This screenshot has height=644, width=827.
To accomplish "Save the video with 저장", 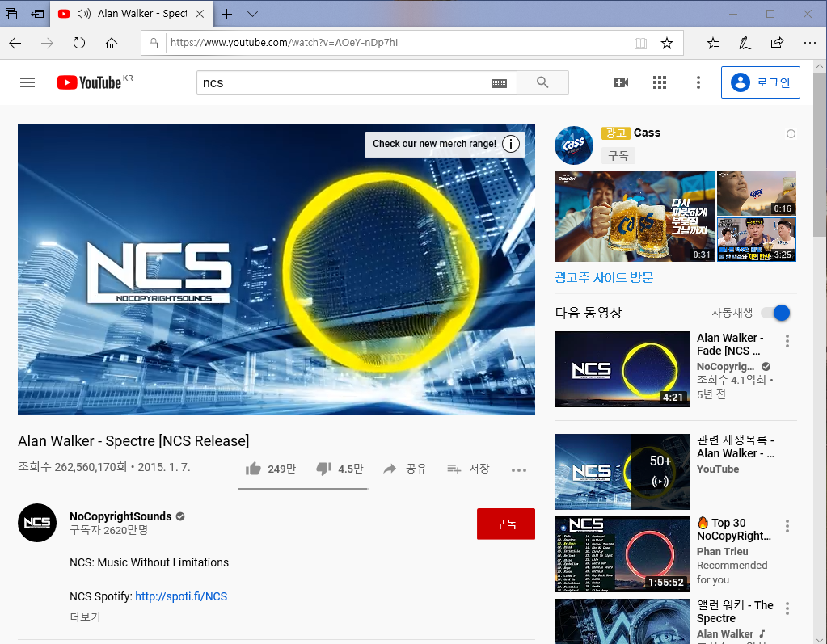I will click(468, 469).
